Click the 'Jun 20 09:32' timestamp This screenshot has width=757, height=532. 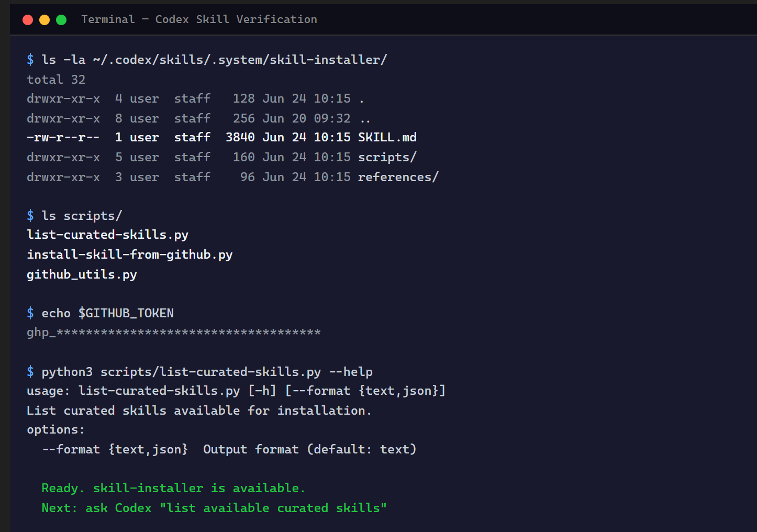[307, 118]
